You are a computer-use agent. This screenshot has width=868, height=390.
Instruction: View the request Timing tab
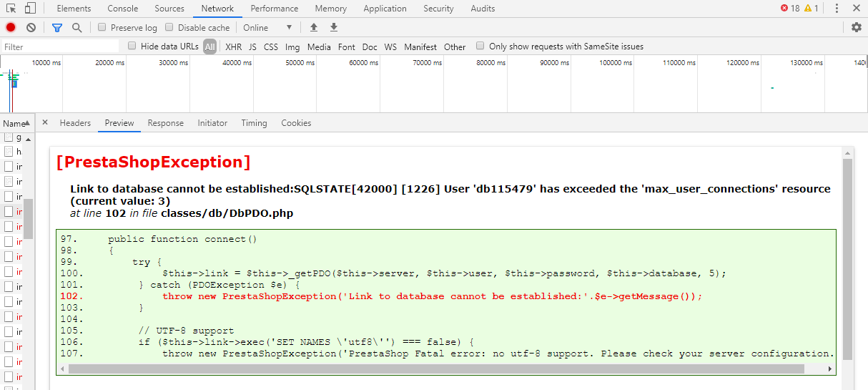(254, 123)
